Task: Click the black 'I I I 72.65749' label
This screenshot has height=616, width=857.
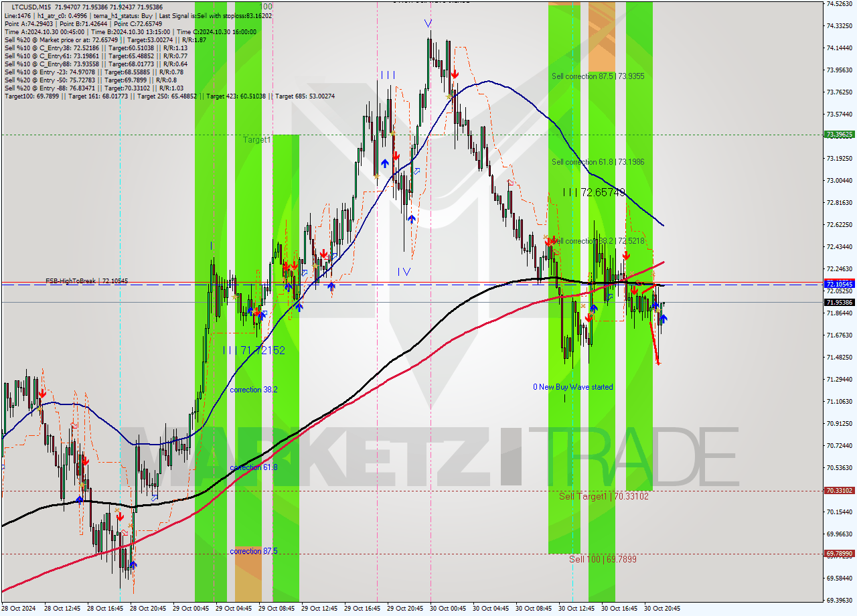Action: (x=594, y=192)
